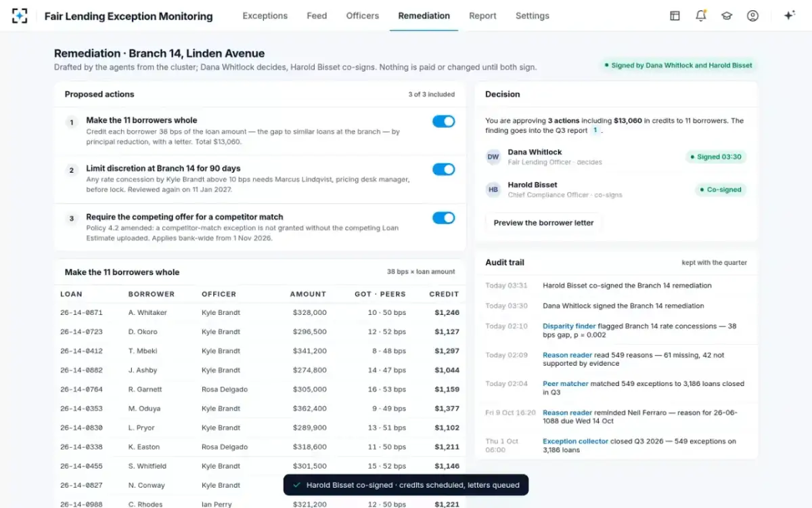Open Reason reader link for 549 reasons
Viewport: 812px width, 508px height.
568,355
